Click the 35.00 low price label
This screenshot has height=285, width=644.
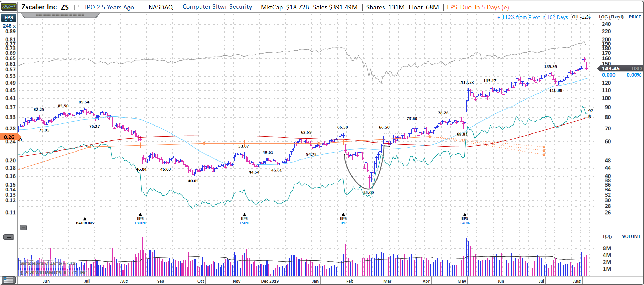368,193
